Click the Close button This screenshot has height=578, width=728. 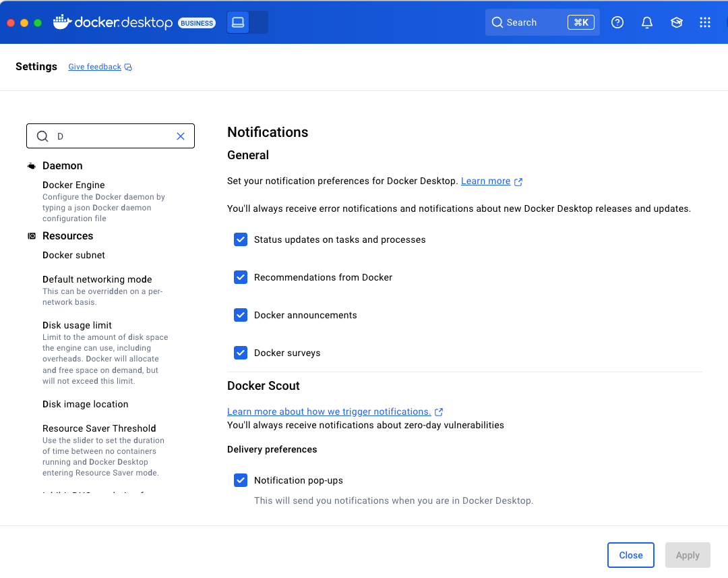[630, 554]
